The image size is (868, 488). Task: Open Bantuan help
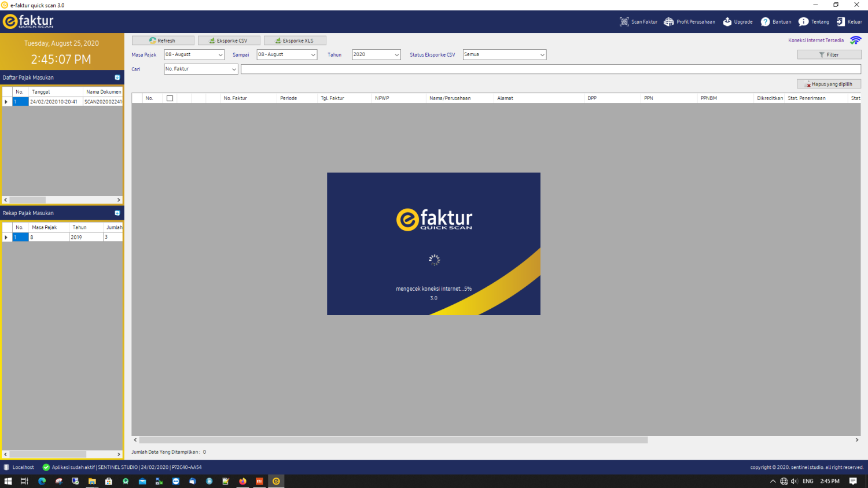[775, 22]
